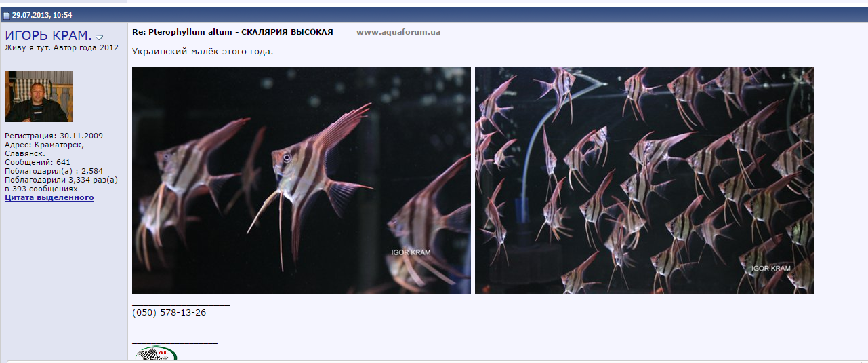Click the 'Адрес: Краматорск' location text
Image resolution: width=868 pixels, height=363 pixels.
coord(44,145)
